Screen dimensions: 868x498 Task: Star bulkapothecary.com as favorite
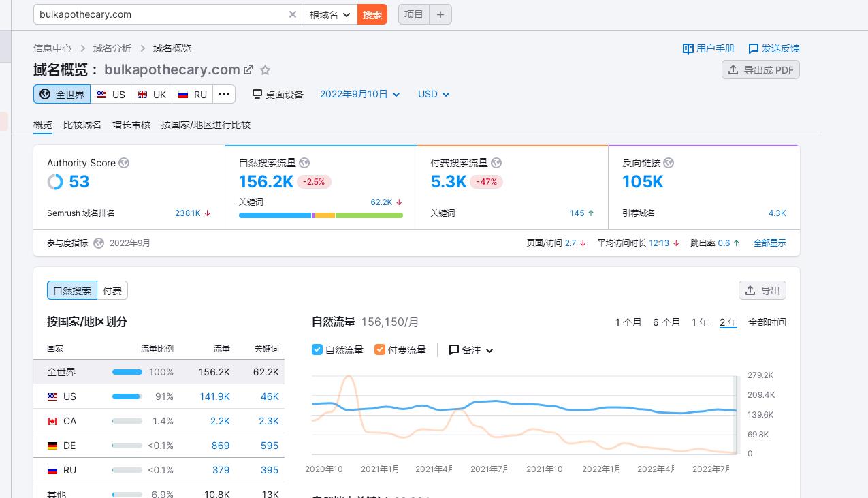click(266, 69)
